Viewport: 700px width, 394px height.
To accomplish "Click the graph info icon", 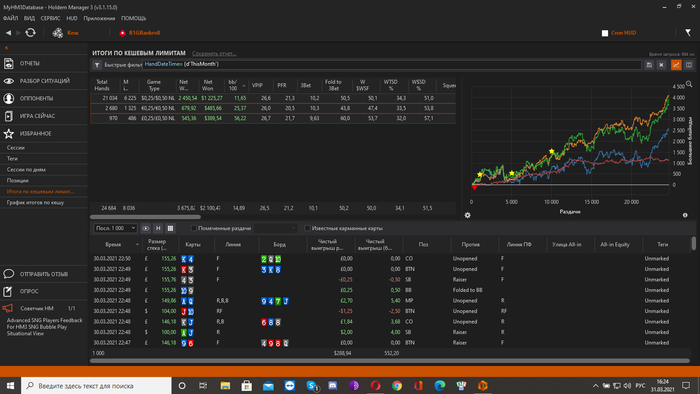I will click(x=685, y=215).
